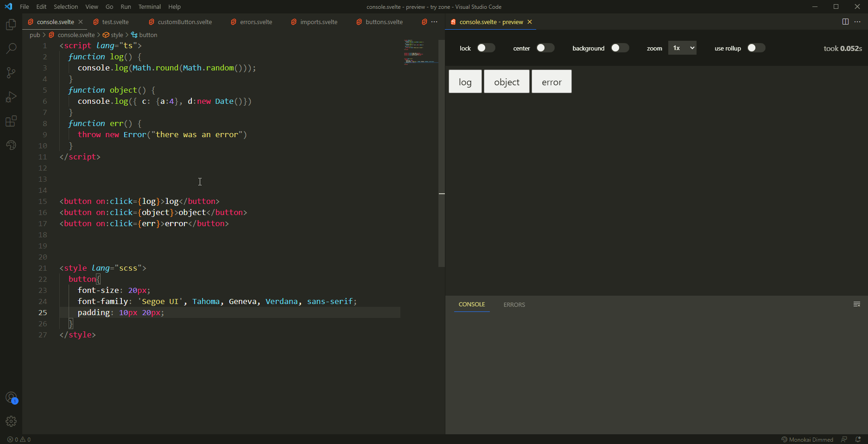Open the View menu
The image size is (868, 444).
click(x=92, y=6)
